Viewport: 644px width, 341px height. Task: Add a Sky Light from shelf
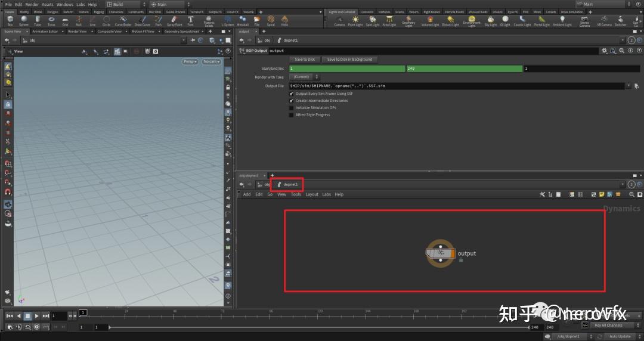(x=490, y=20)
